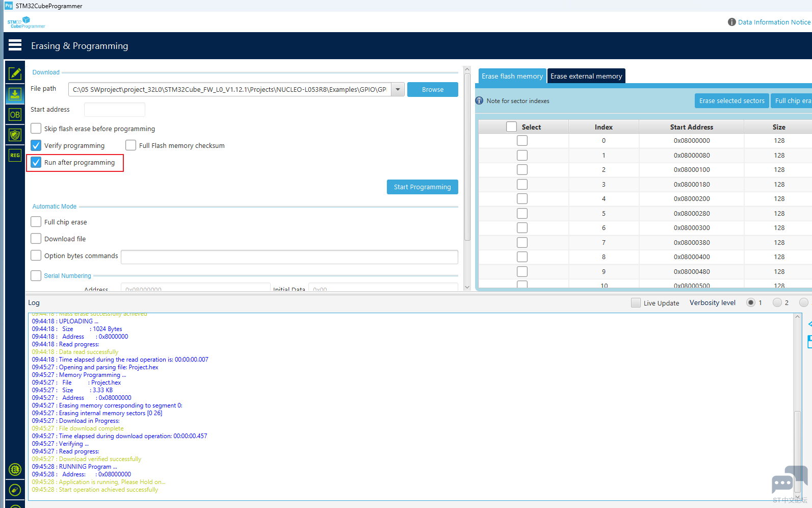The height and width of the screenshot is (508, 812).
Task: Enable Full Flash memory checksum
Action: point(131,145)
